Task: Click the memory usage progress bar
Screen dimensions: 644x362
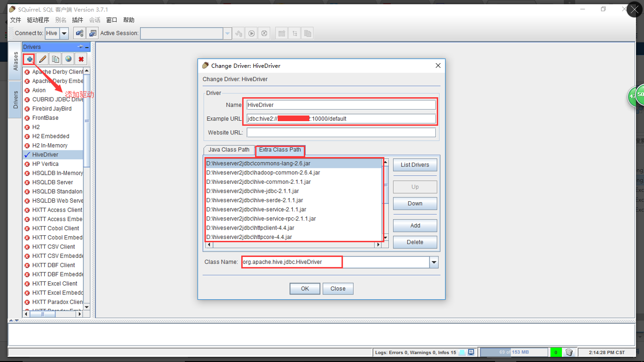Action: 514,352
